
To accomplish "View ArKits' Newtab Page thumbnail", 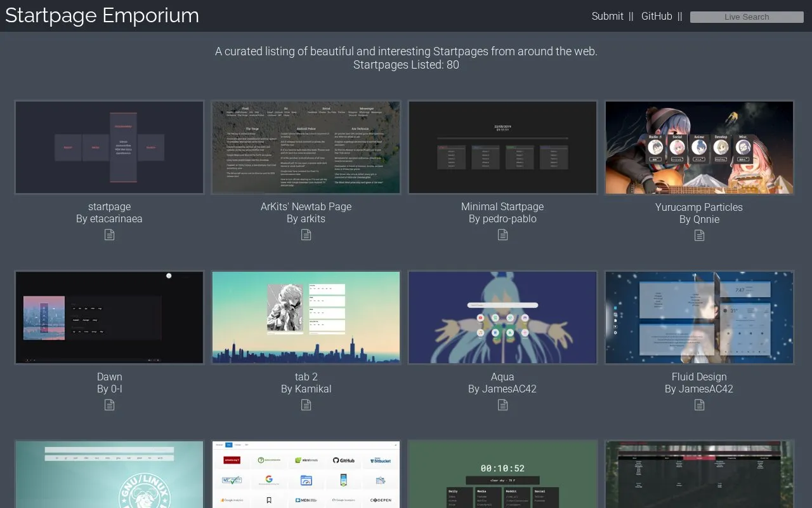I will coord(306,147).
